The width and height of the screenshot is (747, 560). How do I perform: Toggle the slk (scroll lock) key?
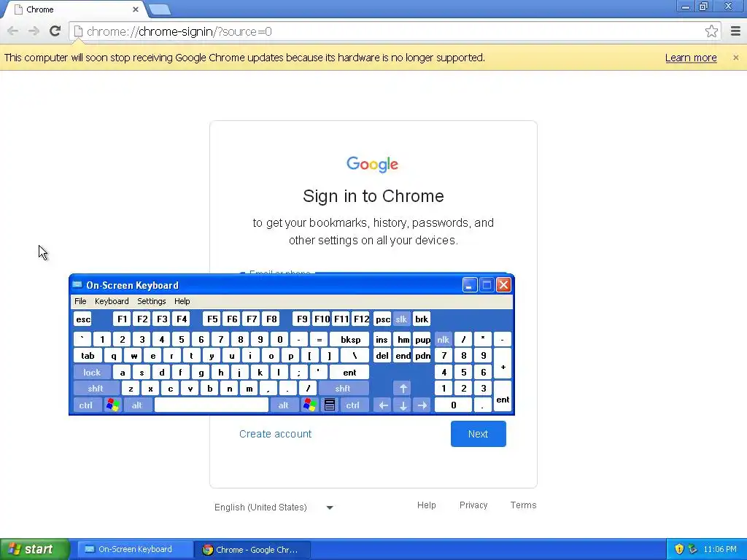[x=402, y=319]
